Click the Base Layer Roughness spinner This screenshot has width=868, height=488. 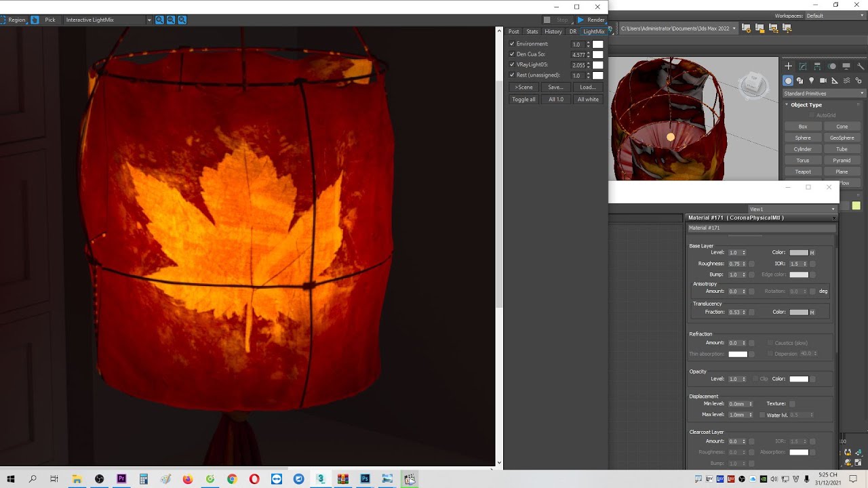[744, 264]
